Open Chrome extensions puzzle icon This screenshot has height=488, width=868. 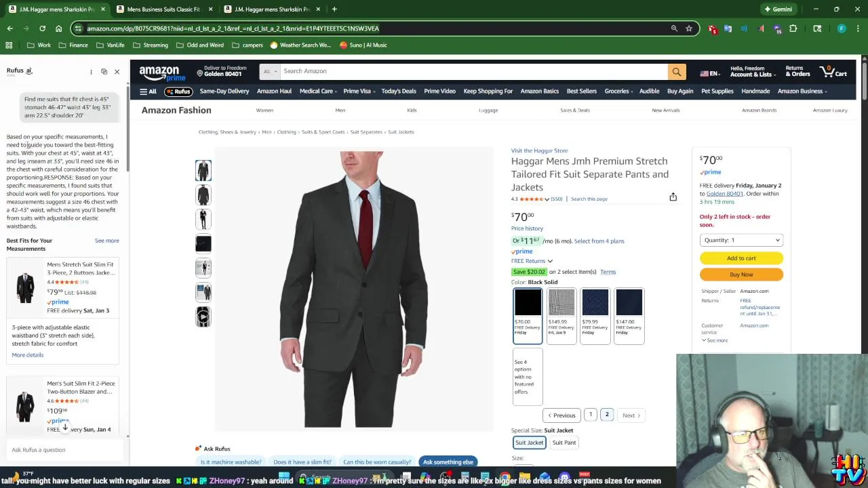coord(793,28)
